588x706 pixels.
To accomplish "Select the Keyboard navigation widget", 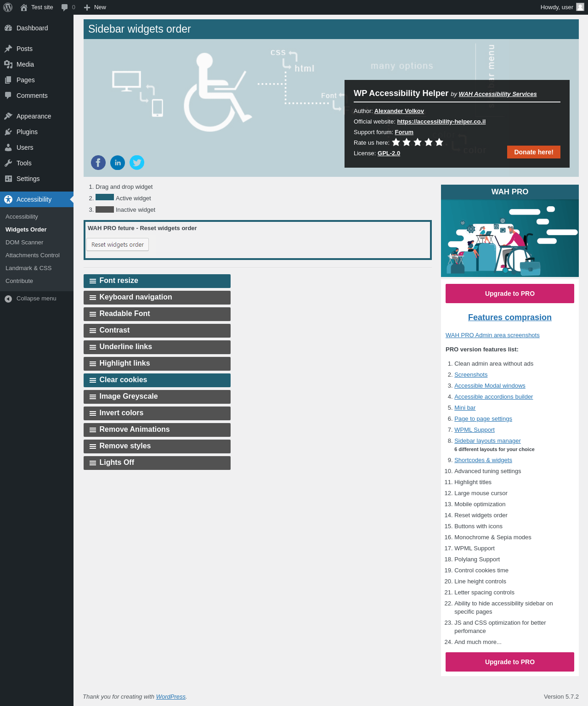I will pyautogui.click(x=157, y=298).
